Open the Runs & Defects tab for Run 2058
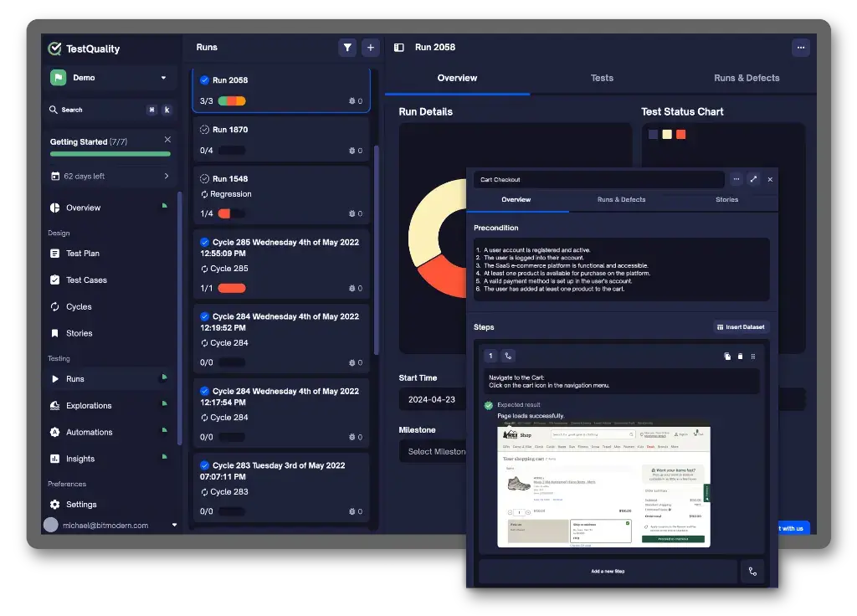 pos(747,77)
